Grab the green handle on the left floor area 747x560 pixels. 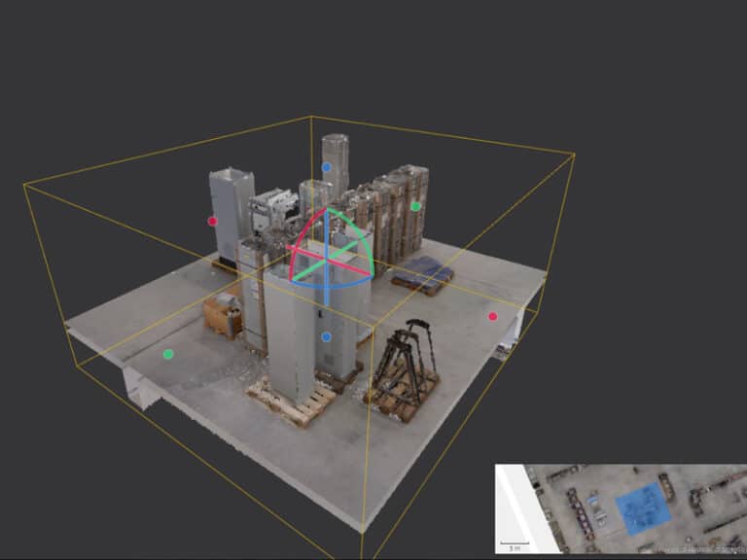point(168,354)
